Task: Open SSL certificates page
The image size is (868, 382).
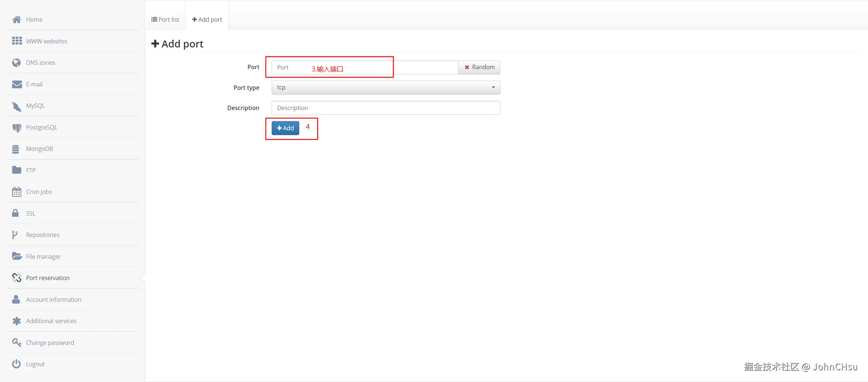Action: click(31, 213)
